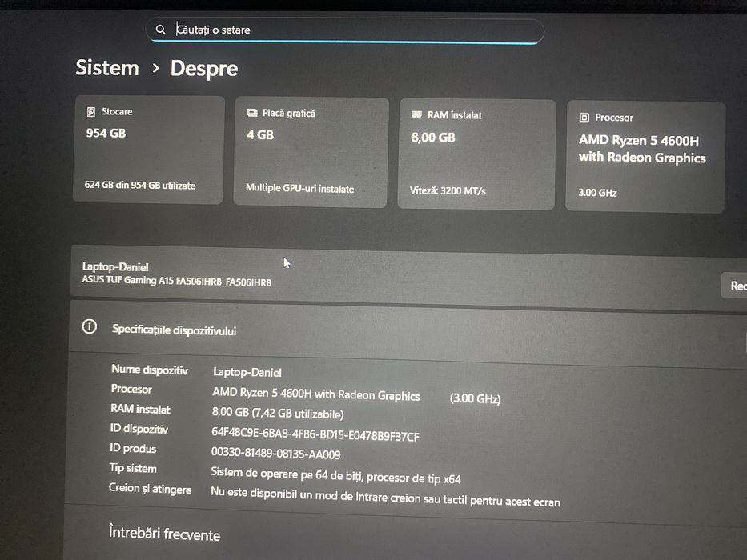Open the RAM instalat card
Viewport: 747px width, 560px height.
click(x=476, y=154)
